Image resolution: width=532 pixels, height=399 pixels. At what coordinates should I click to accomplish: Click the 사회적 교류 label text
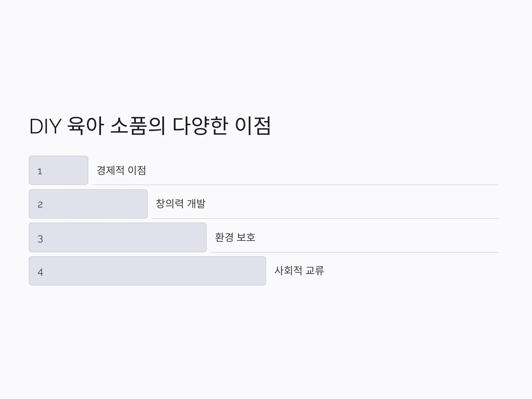coord(299,271)
